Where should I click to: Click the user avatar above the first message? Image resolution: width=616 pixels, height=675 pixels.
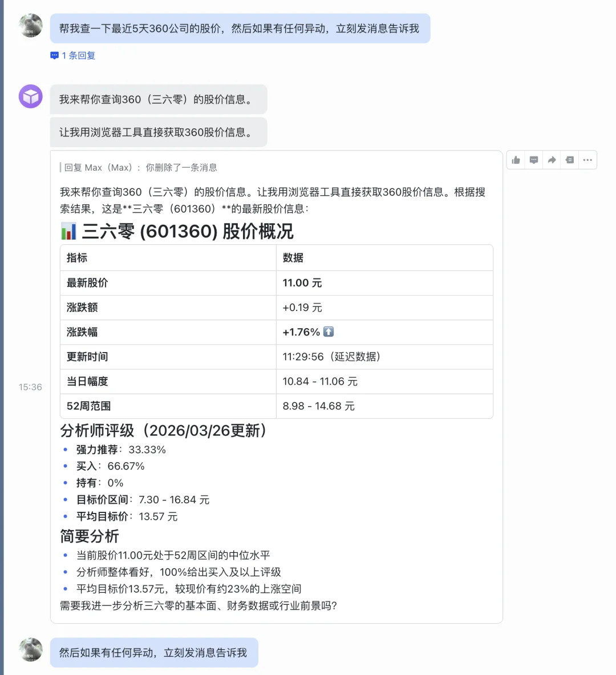[30, 26]
